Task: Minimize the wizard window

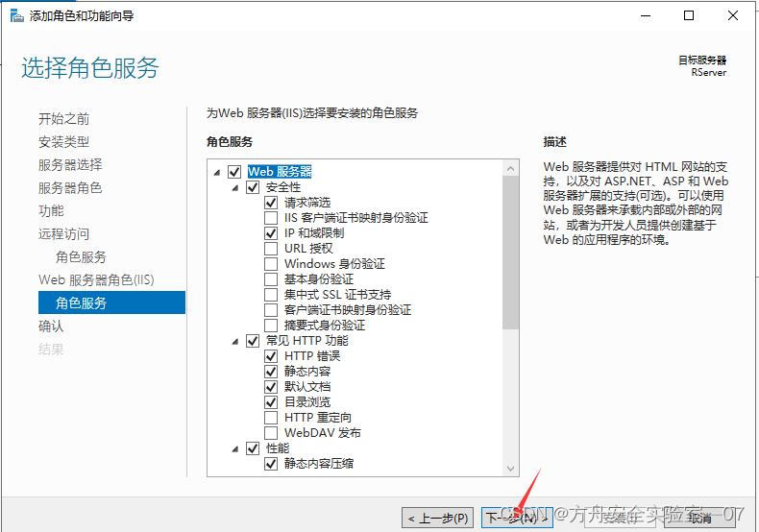Action: point(646,15)
